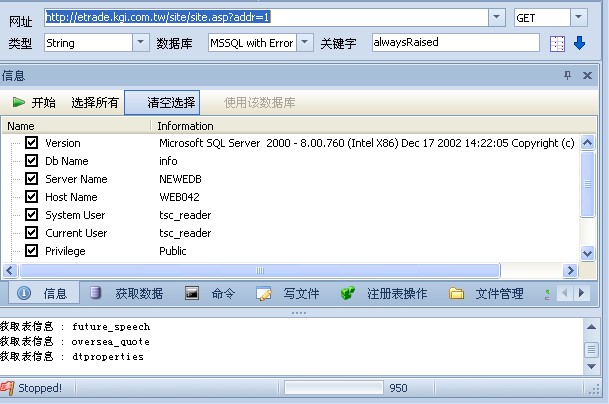The image size is (609, 404).
Task: Click the alwaysRaised keyword input field
Action: [x=455, y=42]
